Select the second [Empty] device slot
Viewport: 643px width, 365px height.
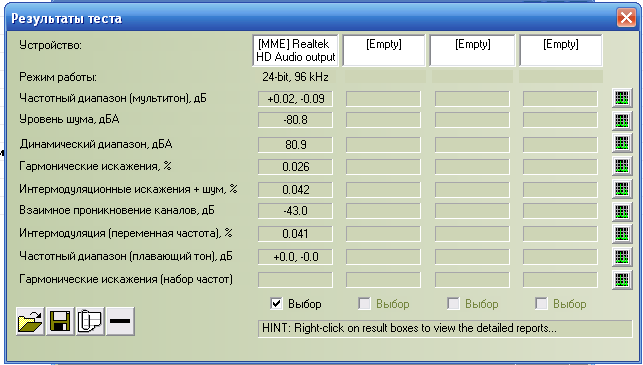pos(472,50)
